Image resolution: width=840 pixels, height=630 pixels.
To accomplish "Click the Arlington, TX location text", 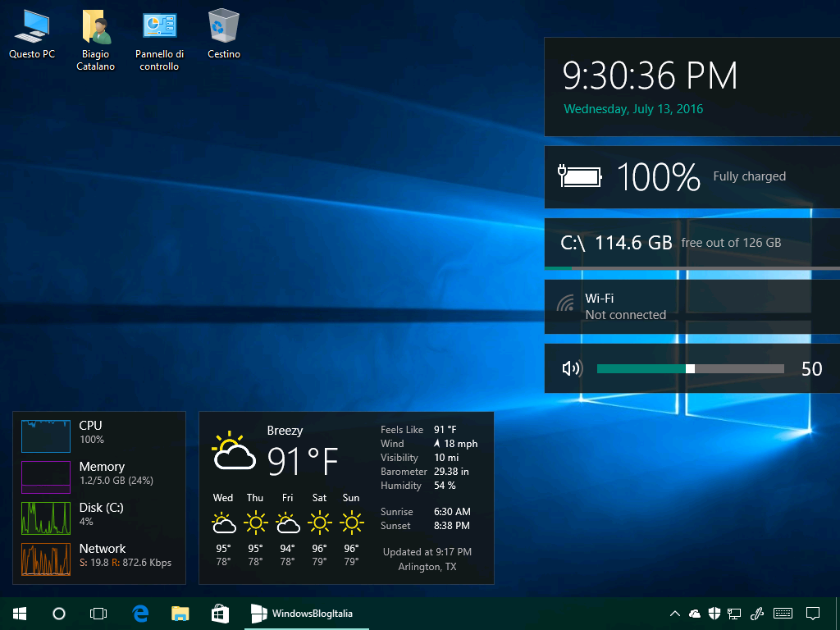I will pyautogui.click(x=427, y=567).
